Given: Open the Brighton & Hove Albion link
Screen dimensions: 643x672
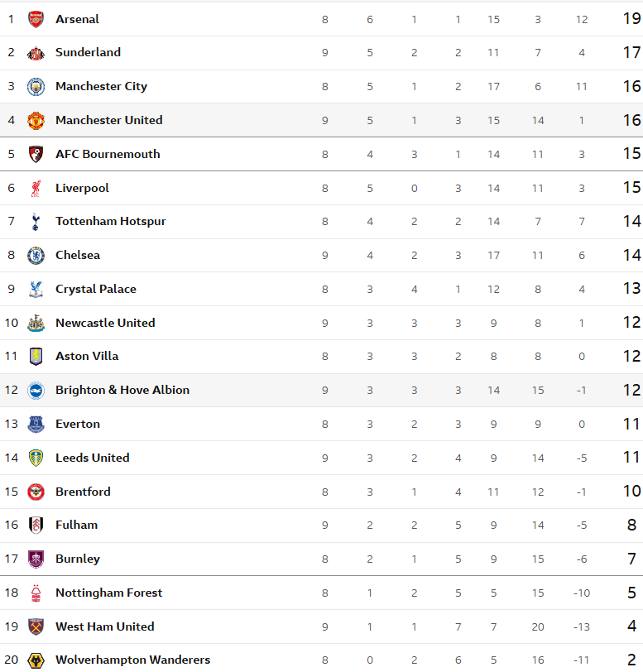Looking at the screenshot, I should [x=122, y=390].
